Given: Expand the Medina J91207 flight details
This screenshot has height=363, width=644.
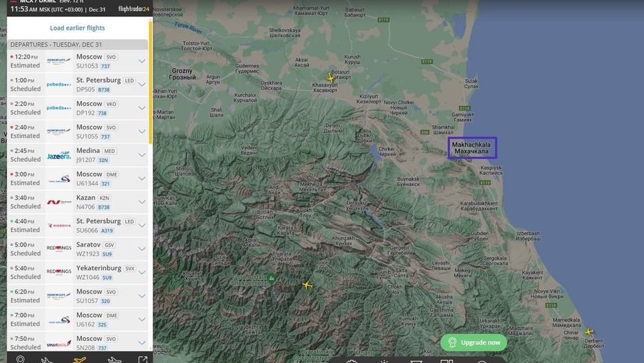Looking at the screenshot, I should click(142, 155).
